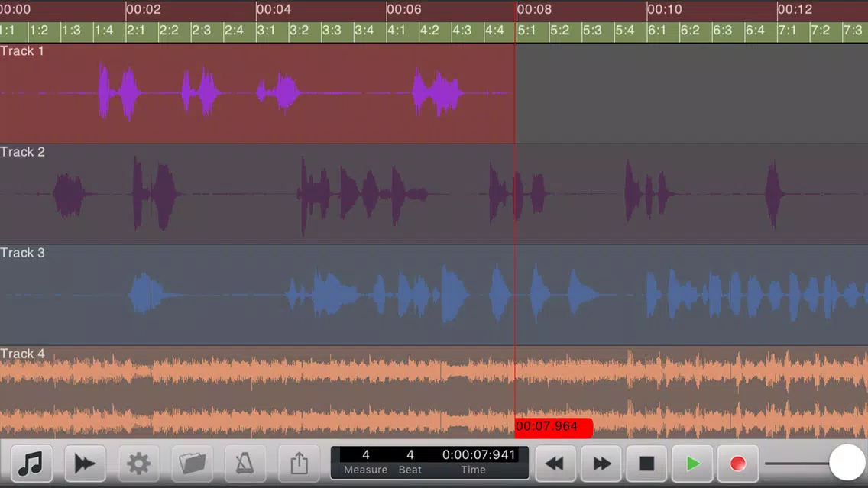Toggle the metronome icon

point(245,463)
